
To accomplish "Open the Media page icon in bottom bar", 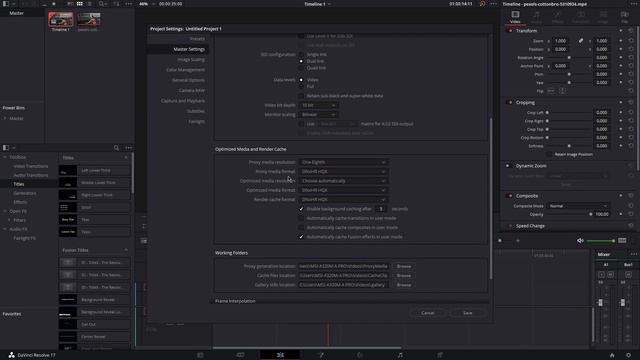I will [x=200, y=355].
